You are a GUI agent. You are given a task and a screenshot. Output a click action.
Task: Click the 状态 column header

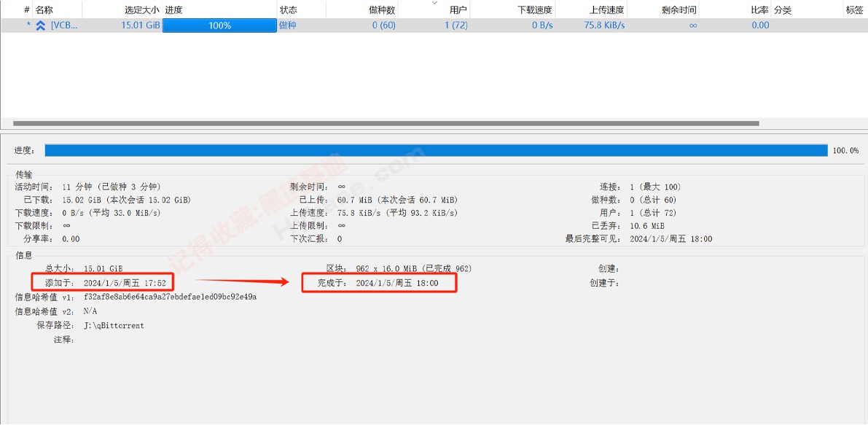289,9
